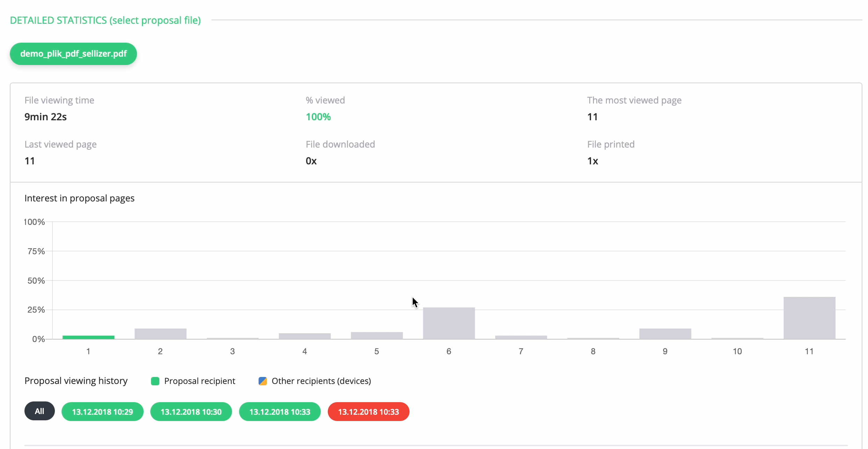This screenshot has height=449, width=868.
Task: Click the Proposal viewing history label
Action: point(75,381)
